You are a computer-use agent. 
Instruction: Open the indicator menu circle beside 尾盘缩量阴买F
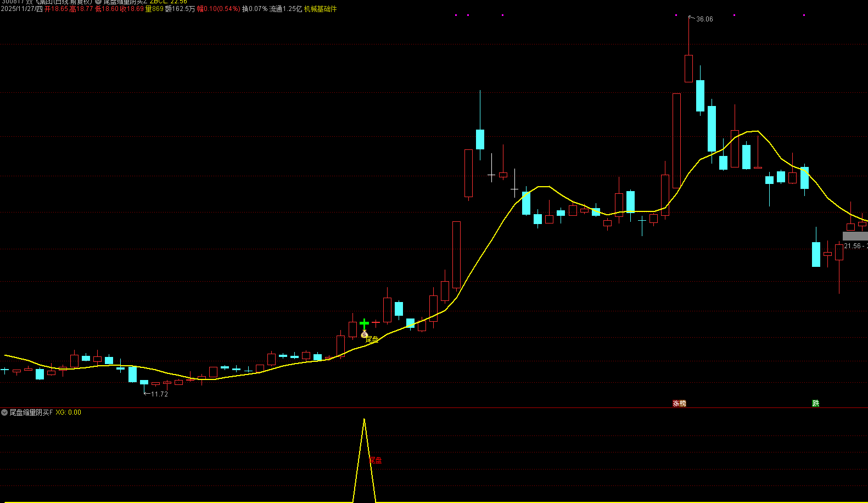coord(4,412)
